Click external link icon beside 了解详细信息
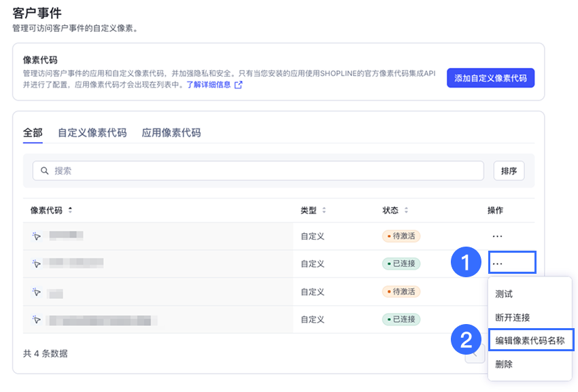This screenshot has height=392, width=578. 238,85
